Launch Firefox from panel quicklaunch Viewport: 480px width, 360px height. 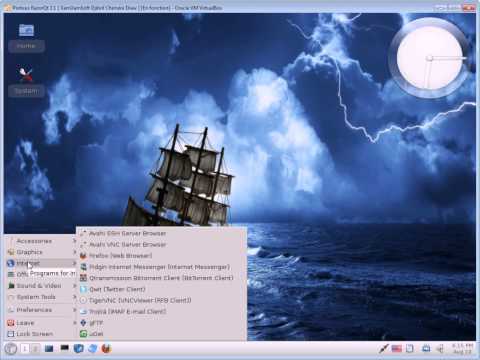tap(106, 349)
